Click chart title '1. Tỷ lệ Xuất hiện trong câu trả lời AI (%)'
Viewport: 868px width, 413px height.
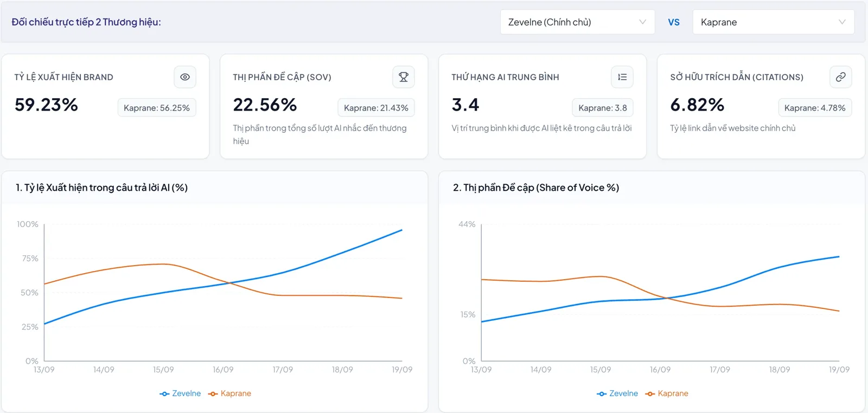click(x=102, y=188)
